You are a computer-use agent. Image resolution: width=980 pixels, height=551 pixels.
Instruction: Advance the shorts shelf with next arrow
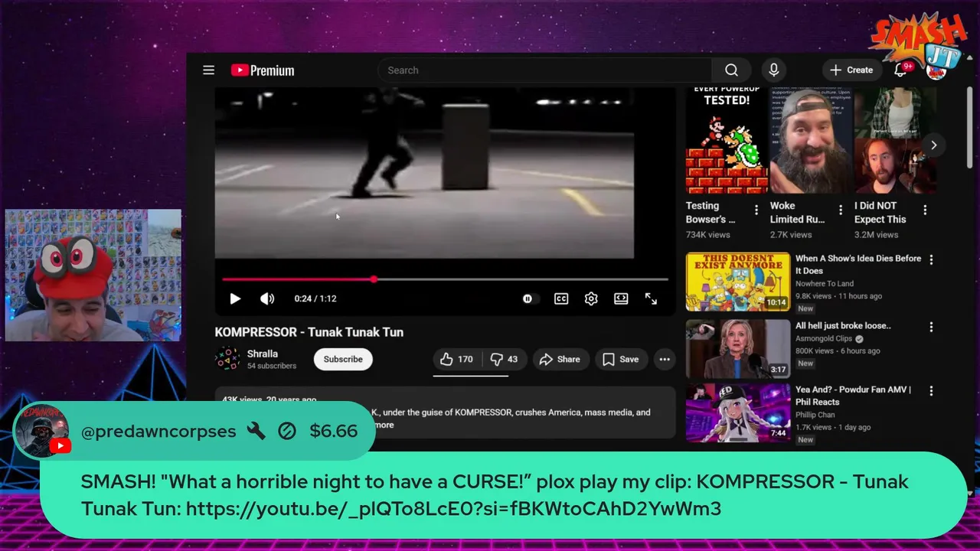[x=933, y=145]
